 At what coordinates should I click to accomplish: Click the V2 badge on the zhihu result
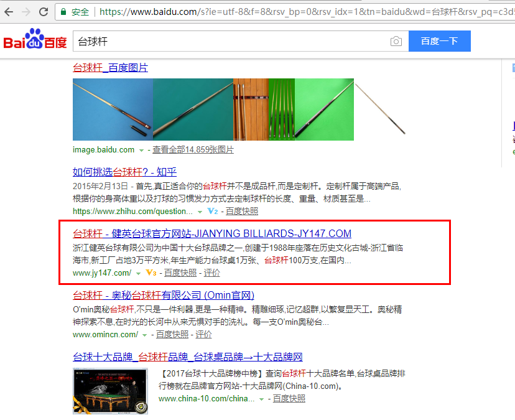coord(213,212)
